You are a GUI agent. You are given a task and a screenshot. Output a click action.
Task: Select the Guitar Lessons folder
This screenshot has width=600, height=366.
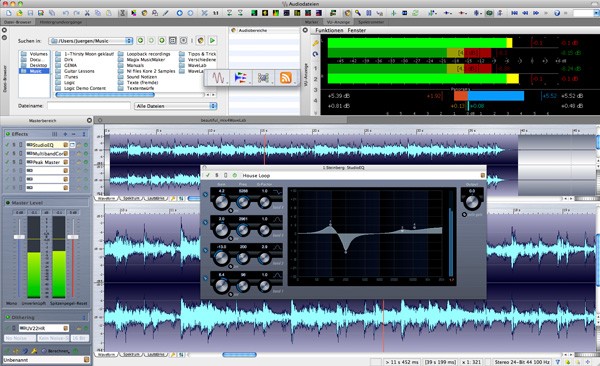[79, 71]
